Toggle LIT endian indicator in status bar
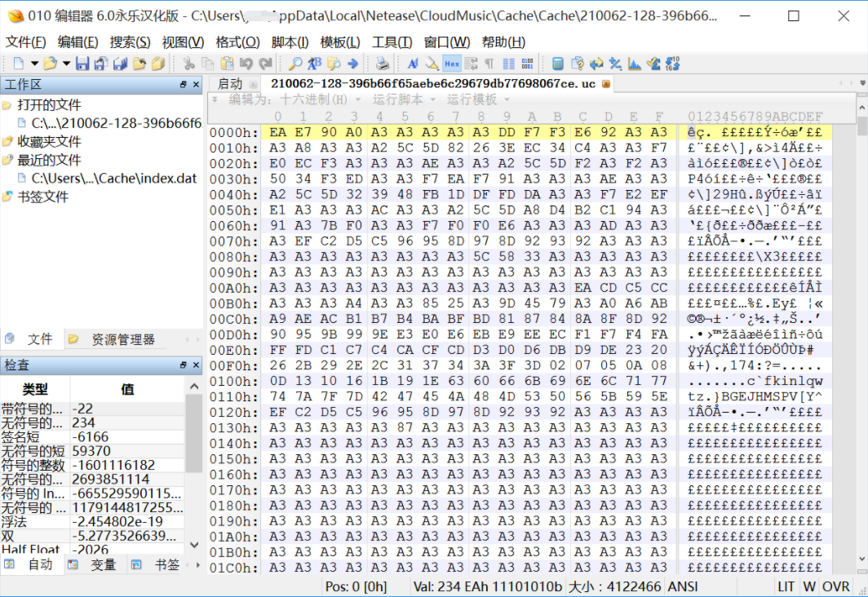Screen dimensions: 868x597 786,587
